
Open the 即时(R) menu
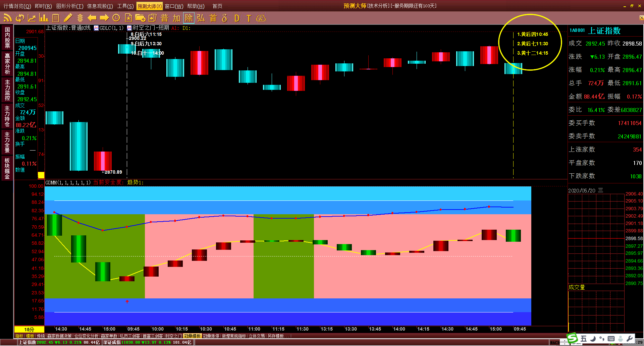coord(43,6)
